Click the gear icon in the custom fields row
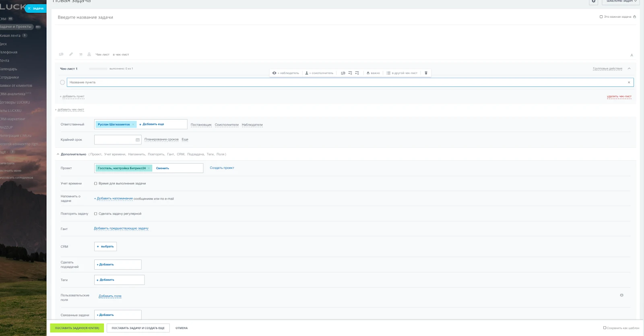Viewport: 644px width, 336px height. (621, 295)
